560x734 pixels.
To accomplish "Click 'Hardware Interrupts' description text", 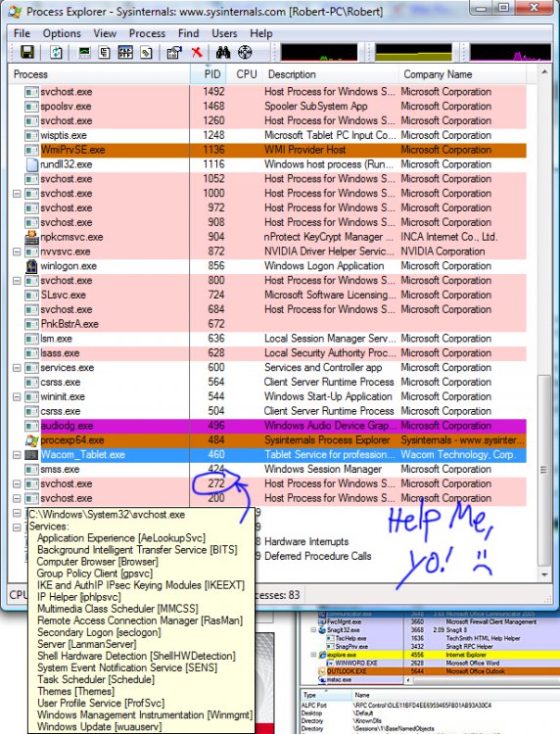I will pyautogui.click(x=306, y=541).
